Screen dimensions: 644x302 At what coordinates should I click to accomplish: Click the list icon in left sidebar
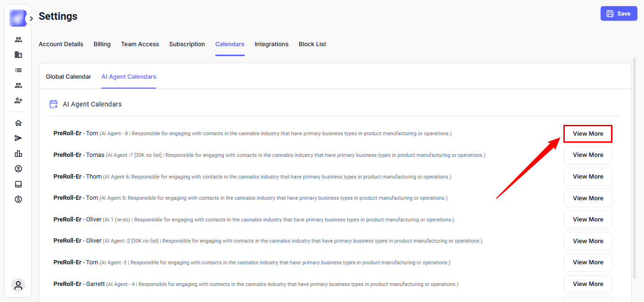tap(18, 70)
